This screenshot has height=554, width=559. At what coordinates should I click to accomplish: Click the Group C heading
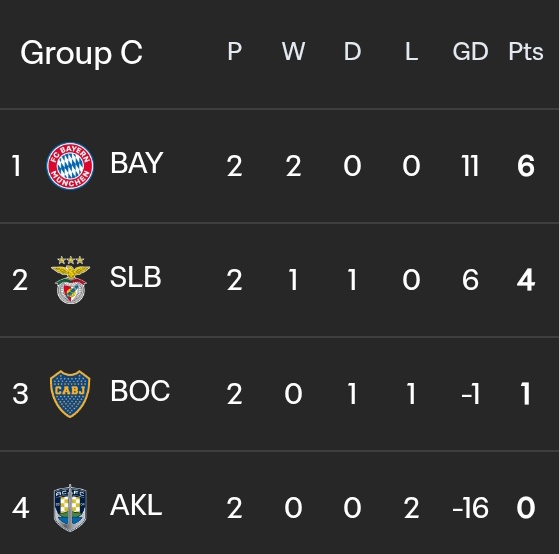tap(82, 53)
